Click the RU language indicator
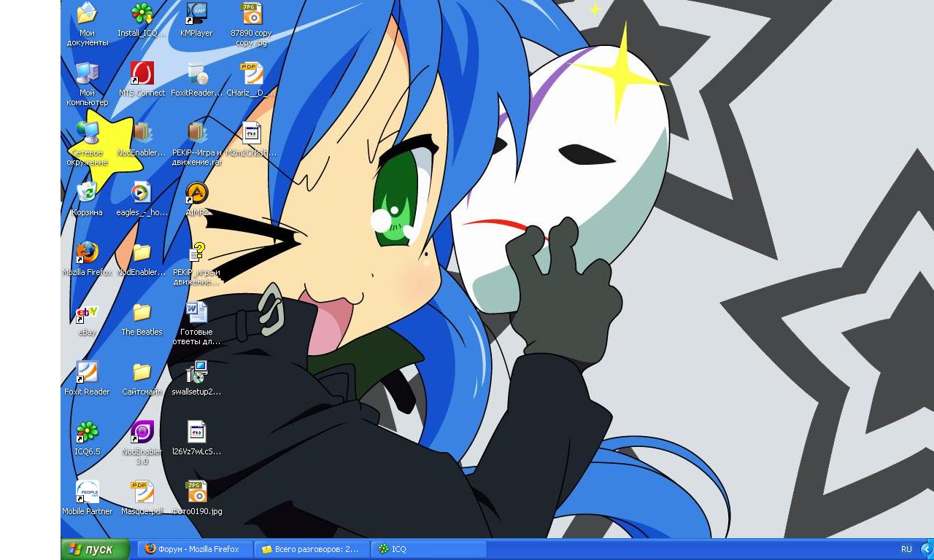 coord(906,549)
